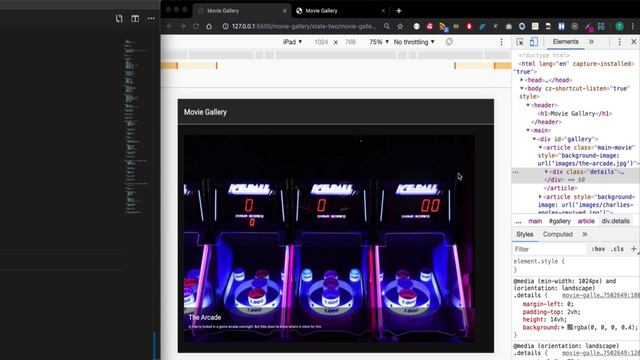Open the green profile avatar

click(x=620, y=26)
